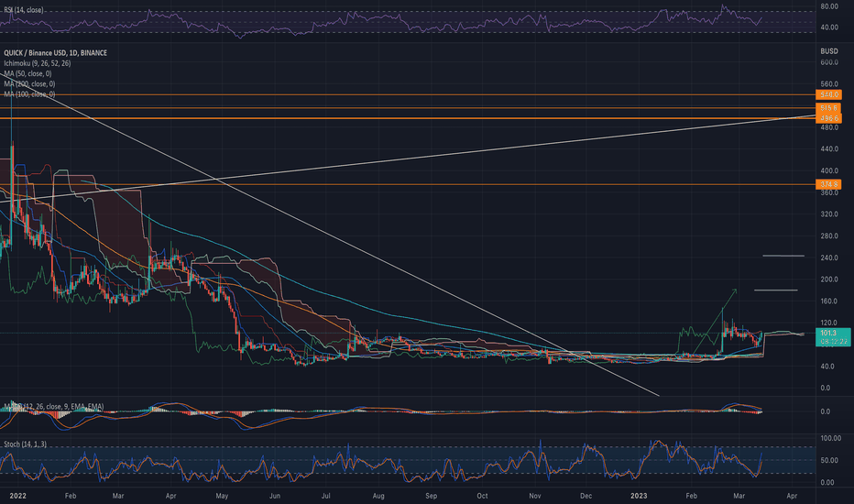Click the 480.0 value on price axis

point(829,127)
